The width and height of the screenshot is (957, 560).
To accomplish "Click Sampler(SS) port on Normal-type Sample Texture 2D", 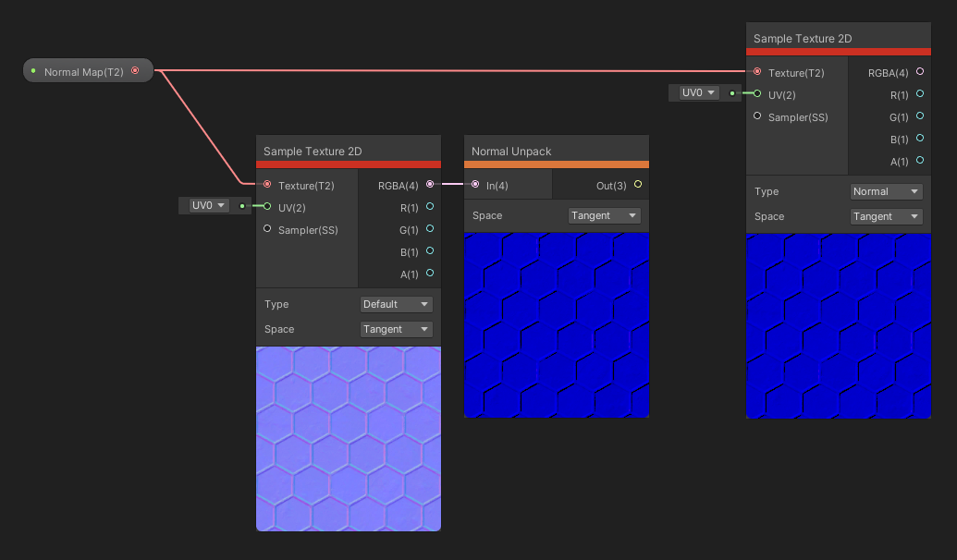I will (757, 116).
